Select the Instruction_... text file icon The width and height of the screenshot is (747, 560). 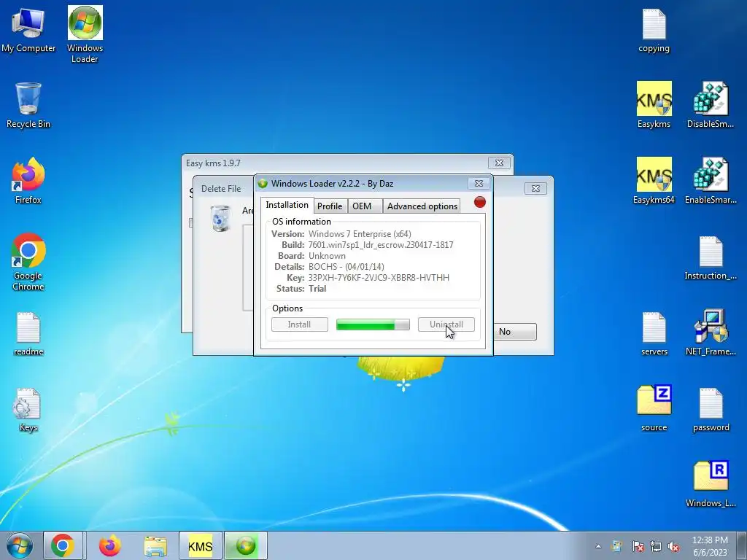711,257
